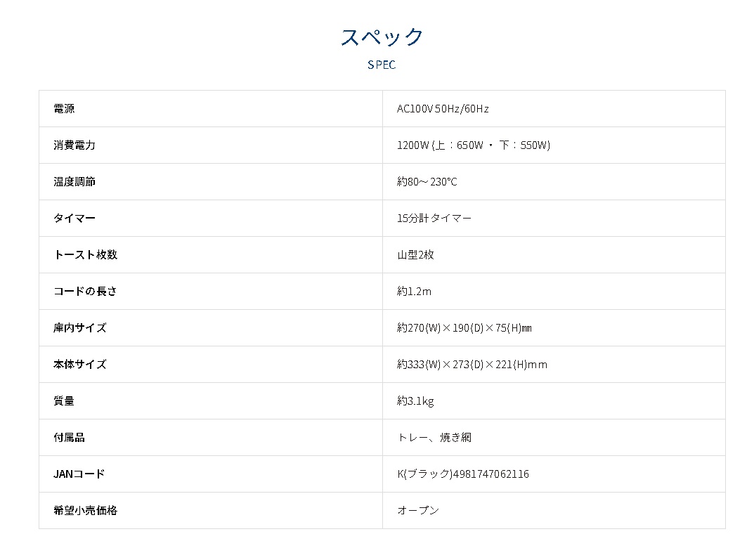Click the 約3.1kg weight value
This screenshot has height=560, width=754.
[415, 401]
